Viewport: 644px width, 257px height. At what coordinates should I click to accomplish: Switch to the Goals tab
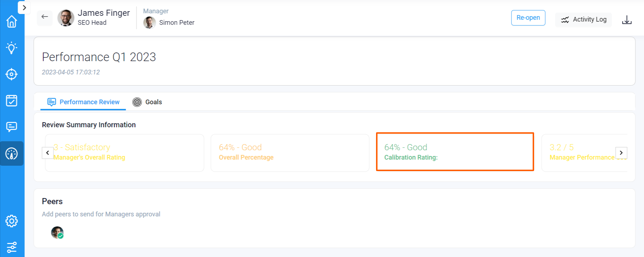pyautogui.click(x=147, y=102)
